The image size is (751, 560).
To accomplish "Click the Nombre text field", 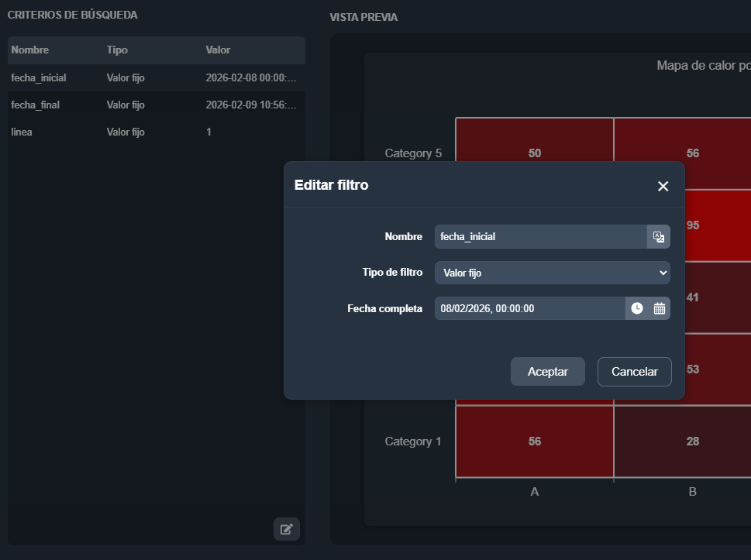I will point(540,237).
